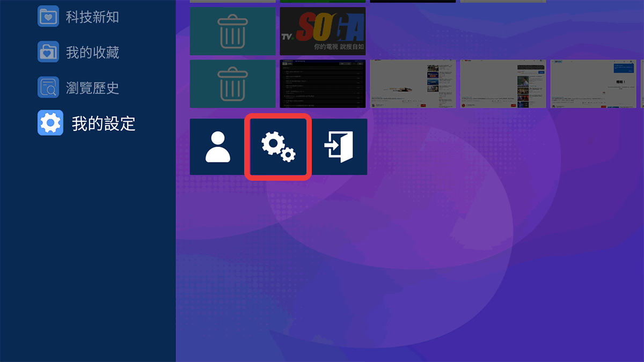This screenshot has height=362, width=644.
Task: Open the user profile tile
Action: click(x=217, y=147)
